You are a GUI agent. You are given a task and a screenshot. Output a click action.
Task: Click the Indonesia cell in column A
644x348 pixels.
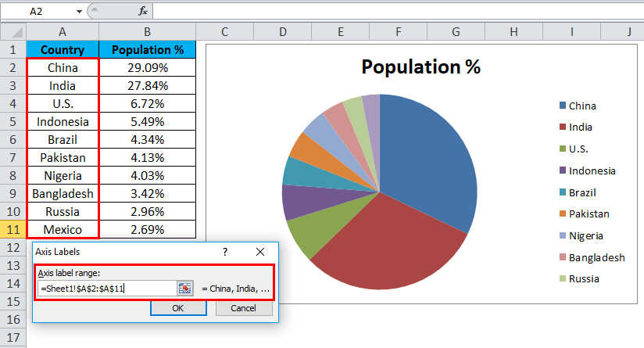click(63, 122)
